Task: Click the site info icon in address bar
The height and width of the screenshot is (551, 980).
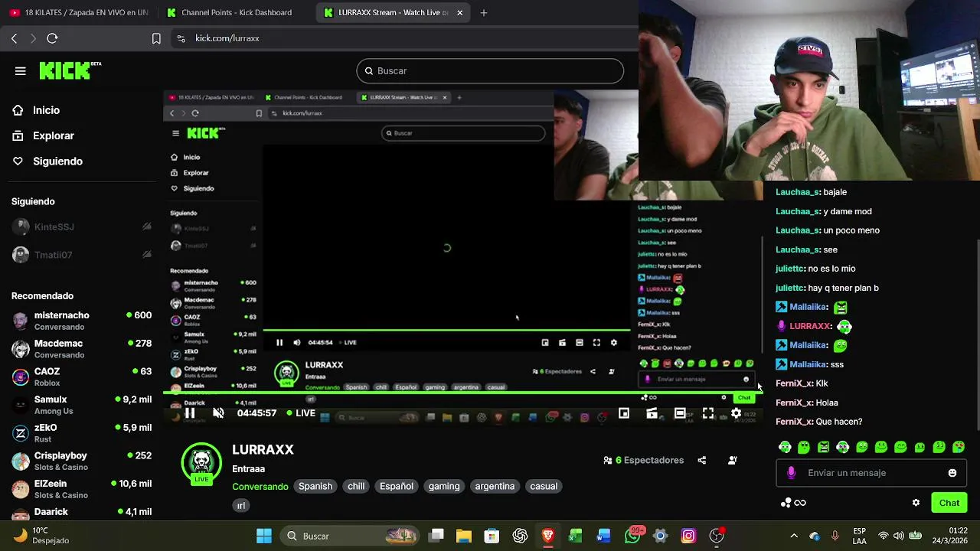Action: pos(181,38)
